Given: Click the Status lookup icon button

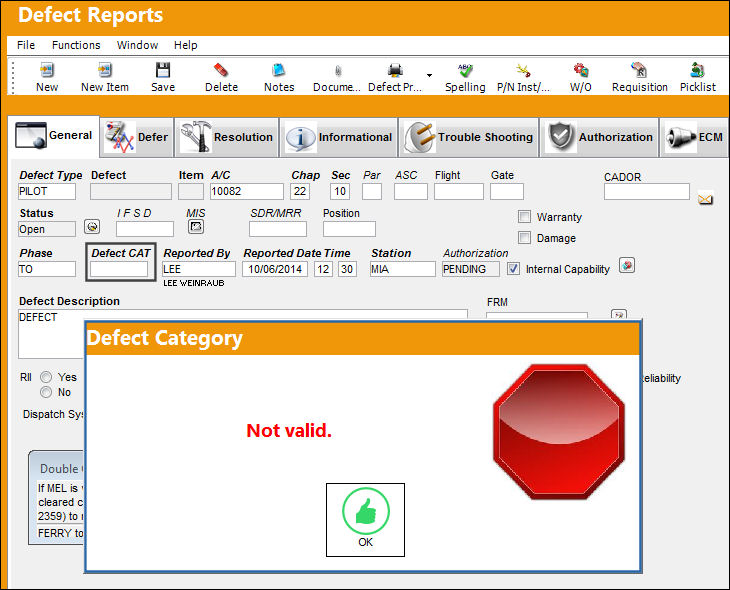Looking at the screenshot, I should pos(92,227).
